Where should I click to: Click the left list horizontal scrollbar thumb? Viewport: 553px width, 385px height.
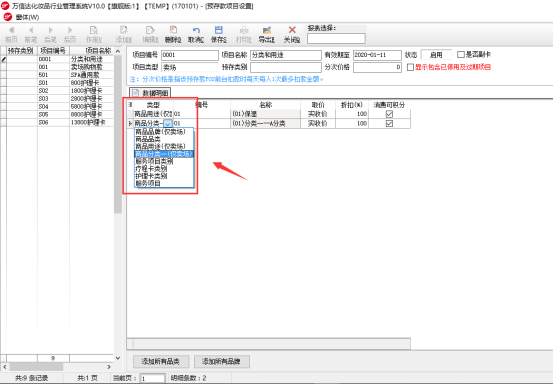click(36, 367)
